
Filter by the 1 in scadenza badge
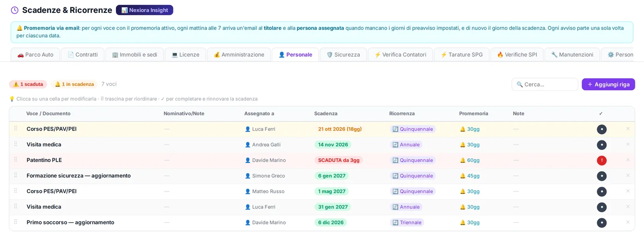[74, 84]
